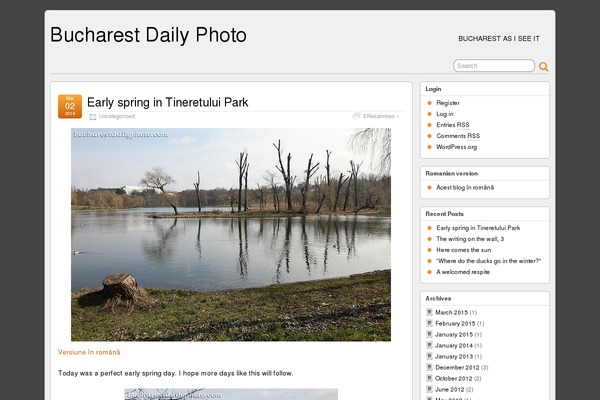
Task: Click the orange bullet beside Register
Action: tap(429, 103)
